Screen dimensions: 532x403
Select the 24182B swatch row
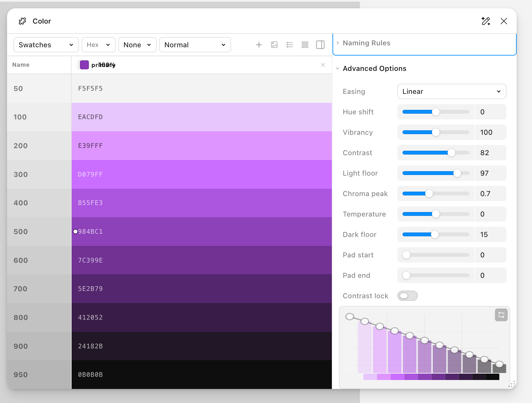point(202,346)
